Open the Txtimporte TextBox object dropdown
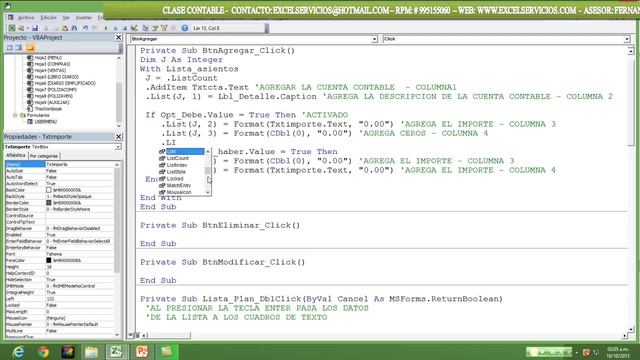The width and height of the screenshot is (640, 360). 118,147
